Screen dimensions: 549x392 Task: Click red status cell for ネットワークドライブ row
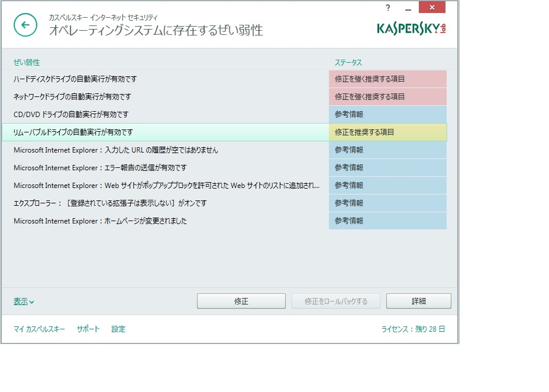pyautogui.click(x=387, y=96)
